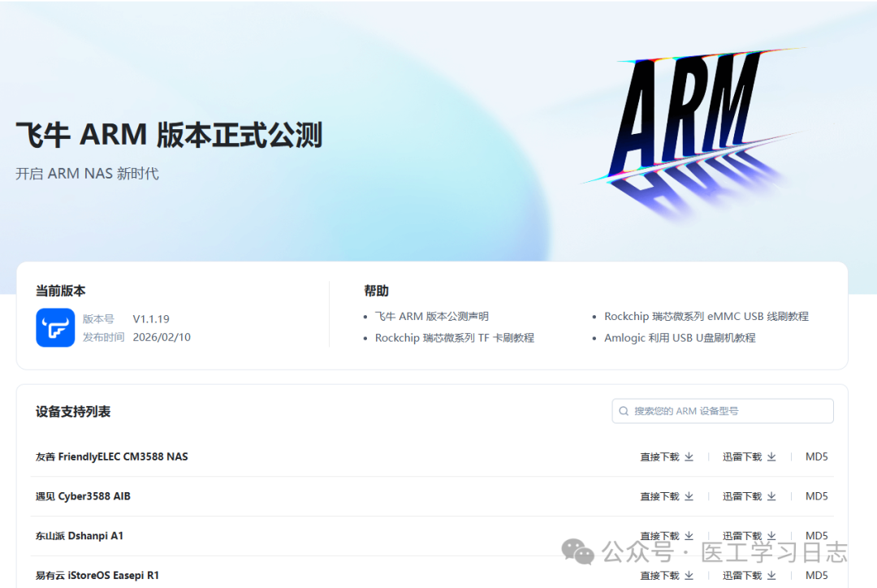Click direct download arrow for Cyber3588 AIB
The image size is (877, 588).
pos(689,496)
